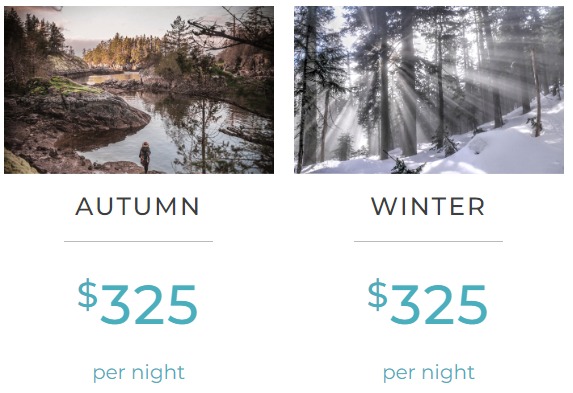The height and width of the screenshot is (393, 573).
Task: Select the Winter $325 price
Action: [428, 302]
